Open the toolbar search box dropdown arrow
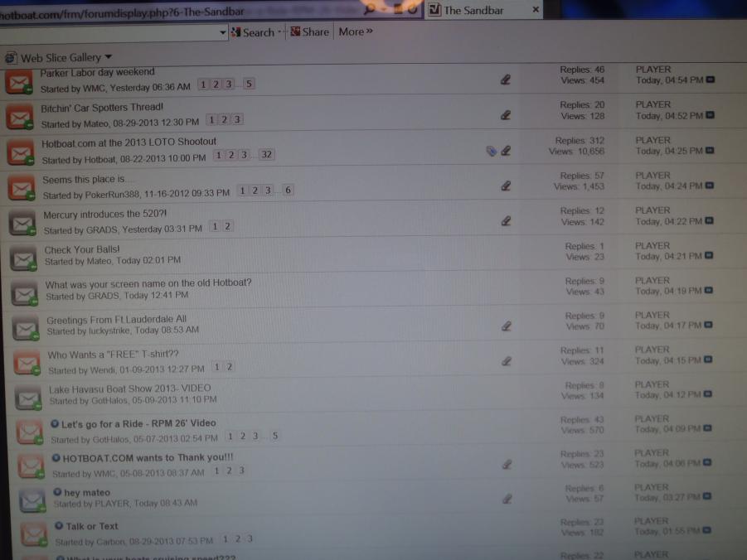Viewport: 747px width, 560px height. pyautogui.click(x=222, y=32)
